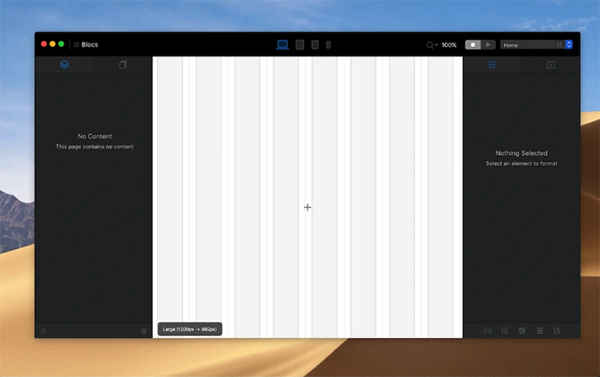The width and height of the screenshot is (600, 377).
Task: Switch to the small tablet breakpoint
Action: point(315,45)
